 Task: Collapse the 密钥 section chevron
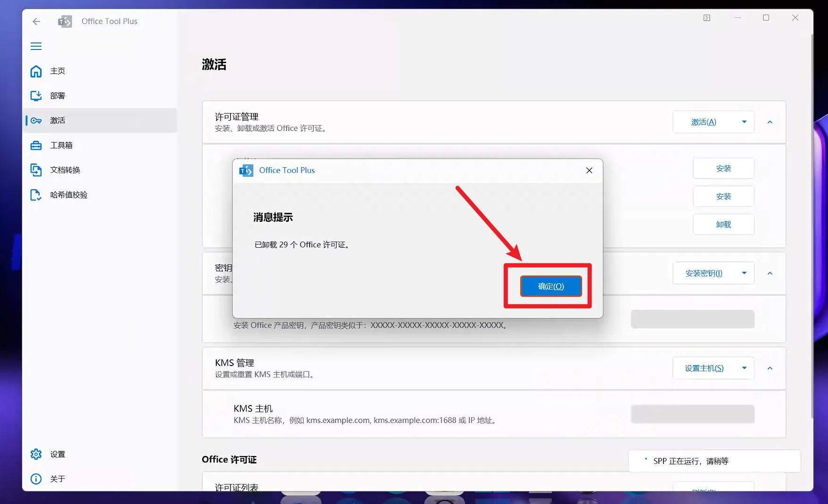click(x=770, y=273)
